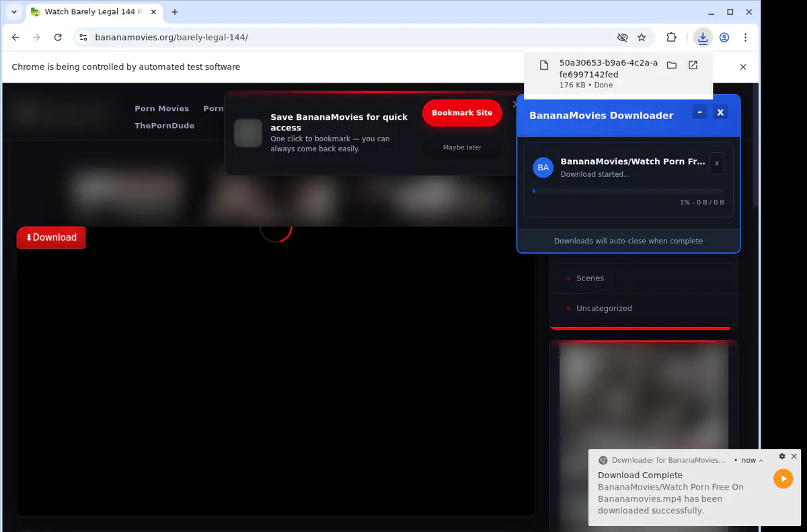Click 'Save BananaMovies for quick access' heading

[339, 122]
